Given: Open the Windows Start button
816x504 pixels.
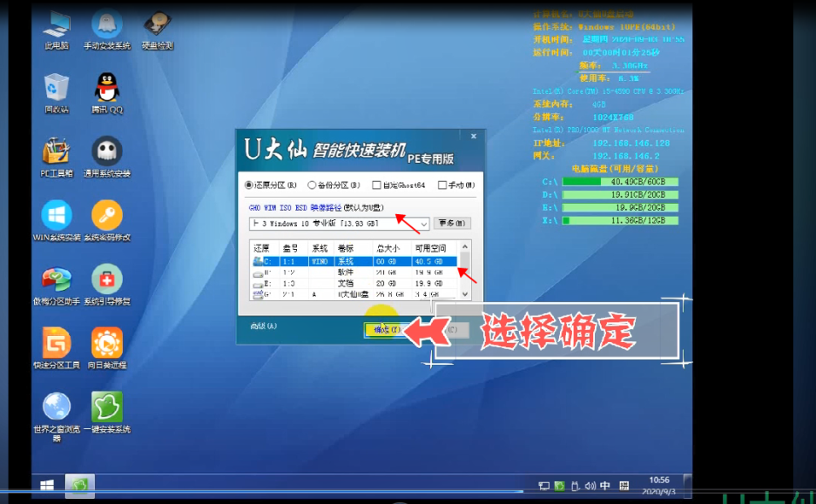Looking at the screenshot, I should tap(47, 485).
